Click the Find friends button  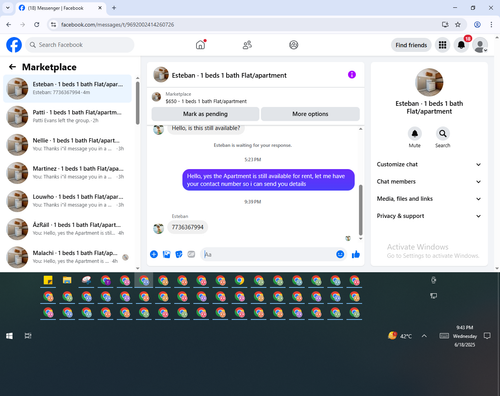(x=411, y=45)
